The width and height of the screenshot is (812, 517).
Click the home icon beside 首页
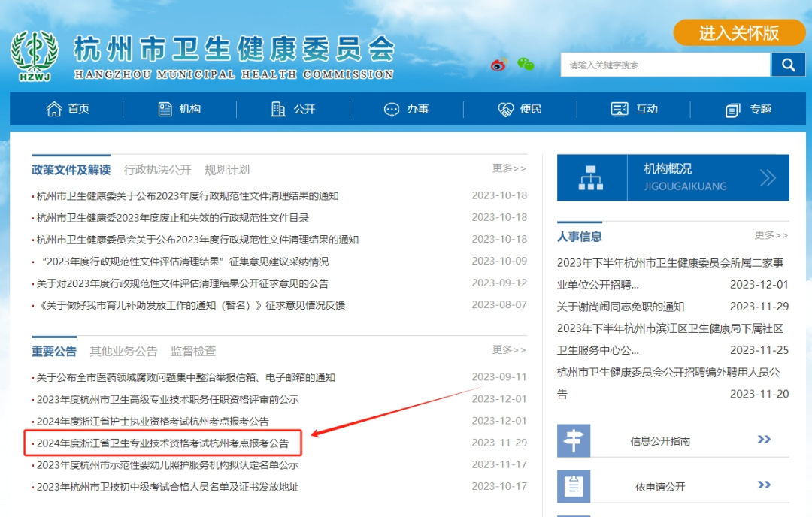[x=54, y=109]
